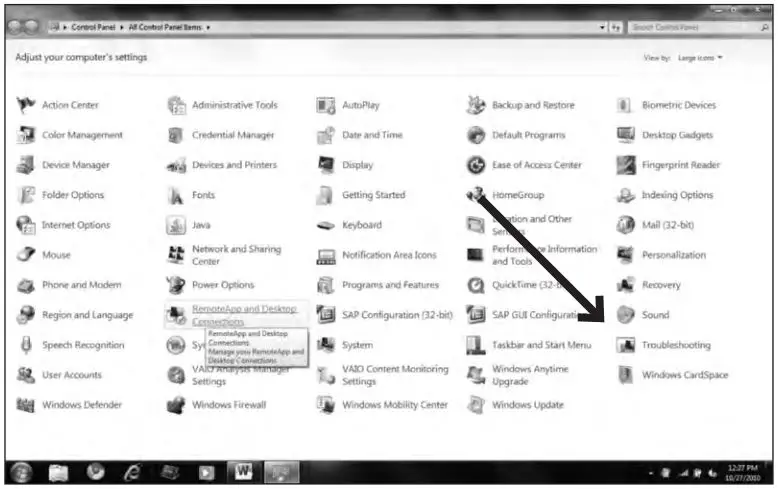Open the Troubleshooting icon
This screenshot has width=778, height=489.
pyautogui.click(x=625, y=345)
